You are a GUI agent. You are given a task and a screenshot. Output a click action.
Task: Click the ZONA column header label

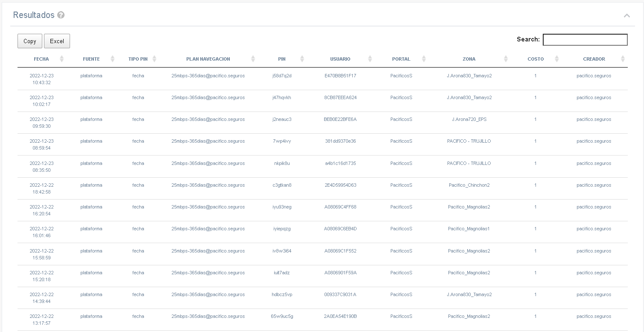pos(469,59)
